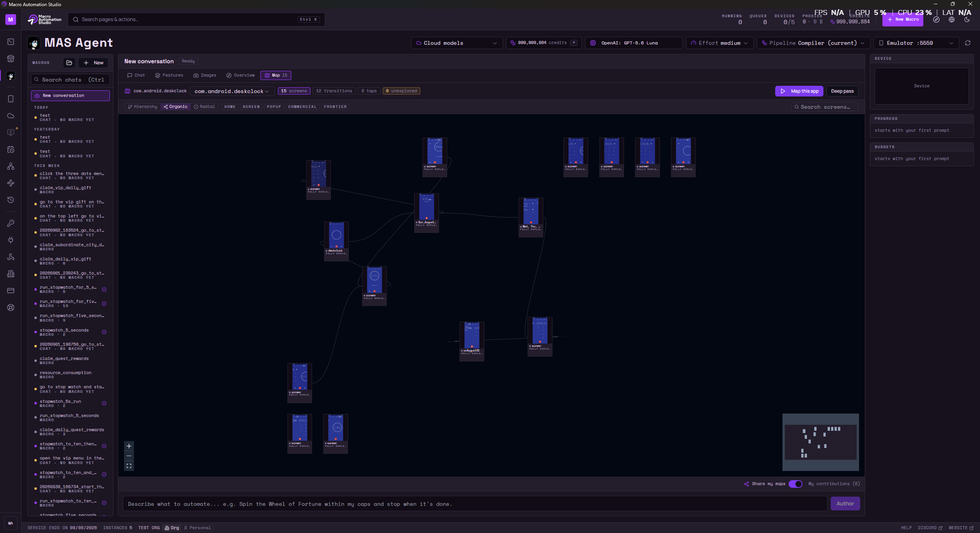Open the network hierarchy sidebar icon

pyautogui.click(x=10, y=166)
